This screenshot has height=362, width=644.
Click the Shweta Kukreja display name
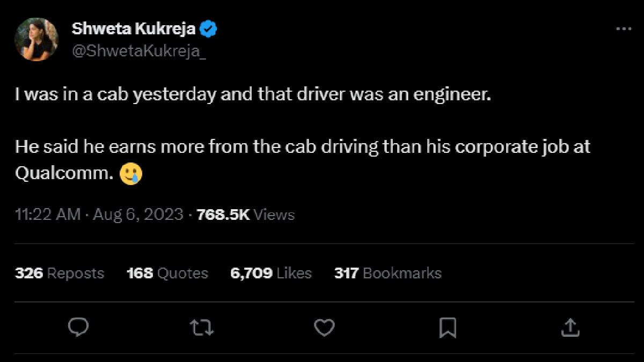[x=134, y=29]
